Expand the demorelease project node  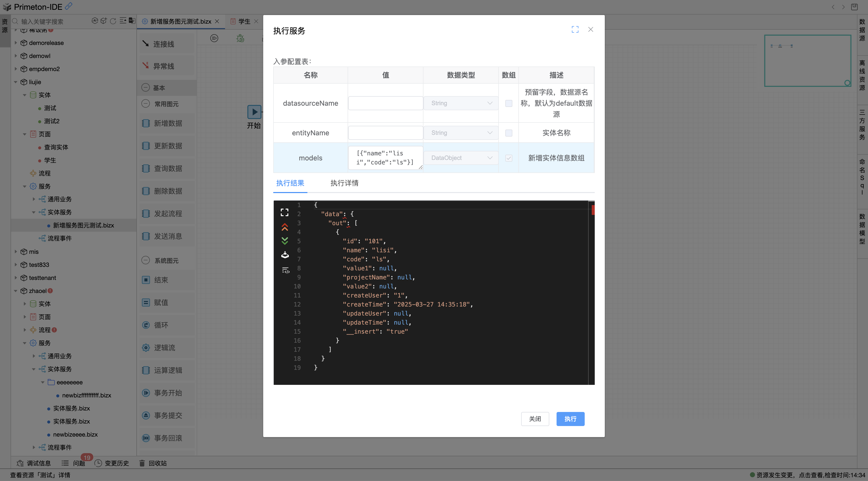click(x=16, y=43)
